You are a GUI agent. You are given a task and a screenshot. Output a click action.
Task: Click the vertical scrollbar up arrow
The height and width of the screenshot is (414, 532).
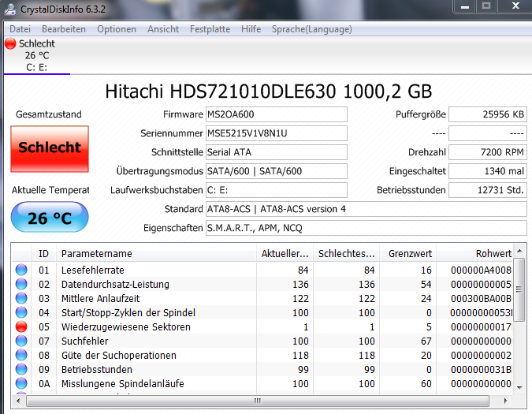[519, 251]
